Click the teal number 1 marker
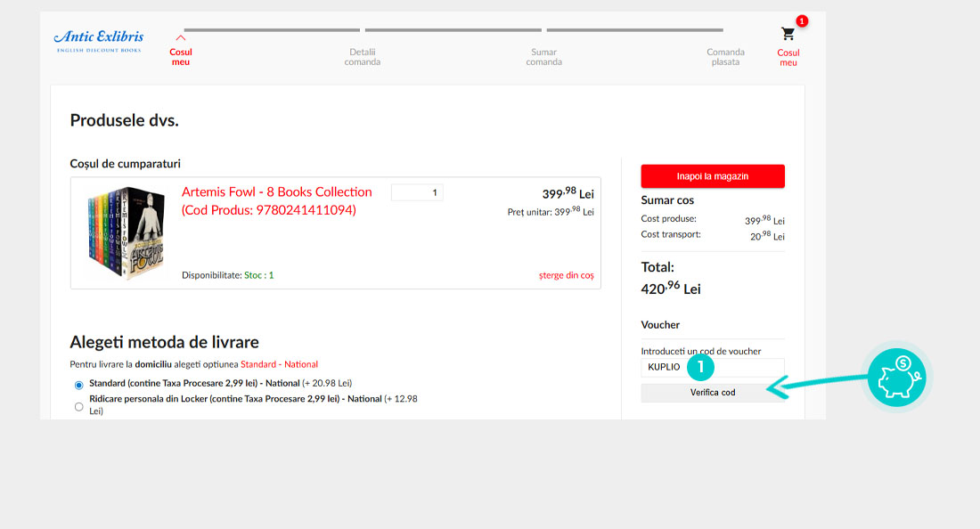 coord(701,366)
